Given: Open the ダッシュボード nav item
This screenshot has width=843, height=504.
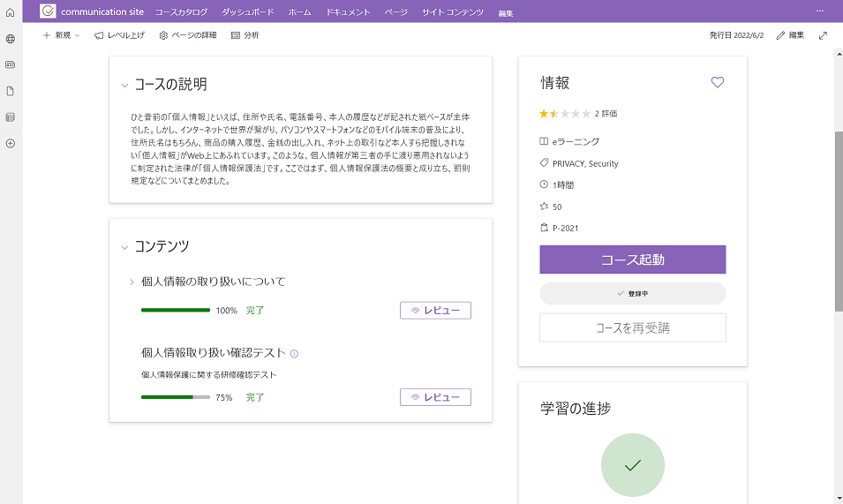Looking at the screenshot, I should (248, 11).
